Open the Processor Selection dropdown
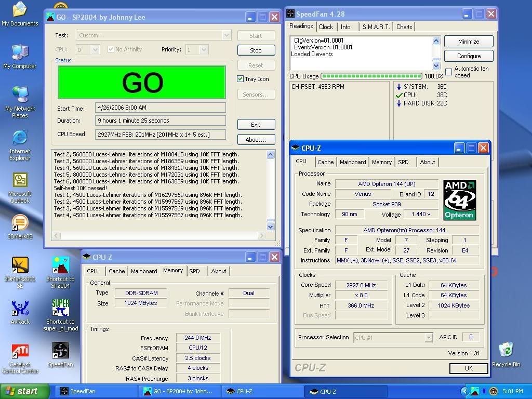This screenshot has height=399, width=532. pos(428,338)
